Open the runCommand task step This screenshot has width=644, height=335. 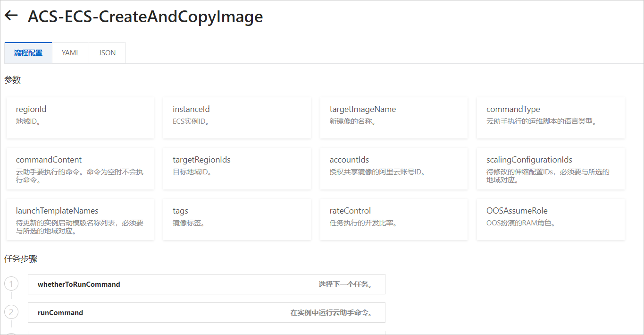tap(207, 313)
